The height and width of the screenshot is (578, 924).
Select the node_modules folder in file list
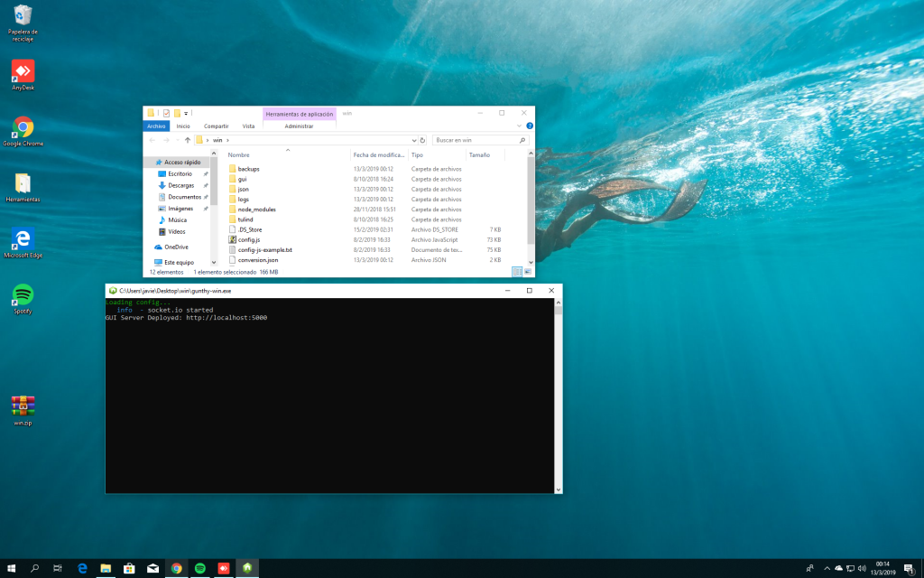(256, 210)
